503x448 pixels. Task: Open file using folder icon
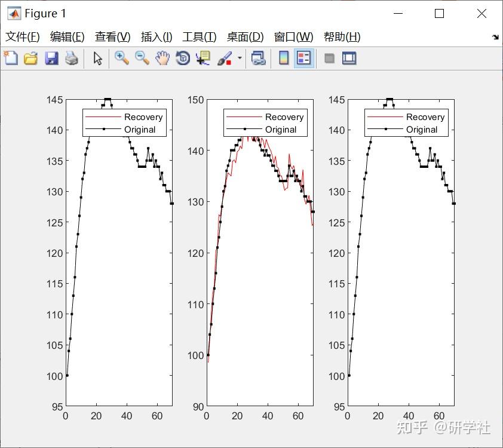(x=31, y=59)
